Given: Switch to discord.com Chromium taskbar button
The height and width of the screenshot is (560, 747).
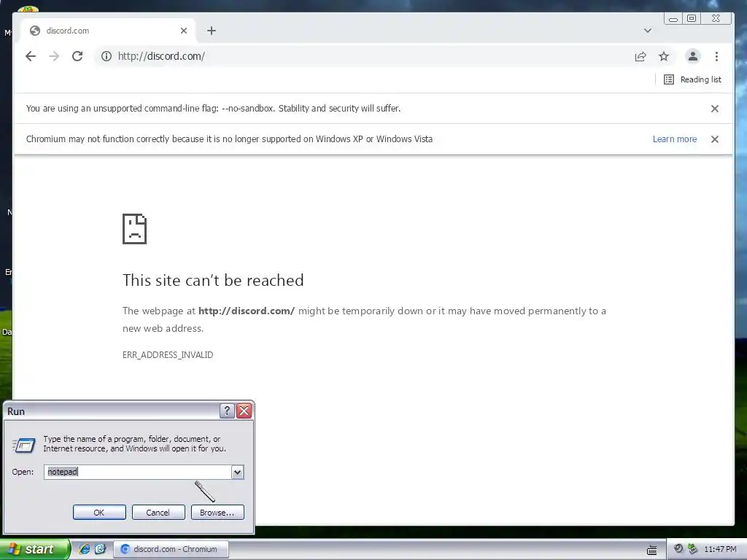Looking at the screenshot, I should pos(171,549).
